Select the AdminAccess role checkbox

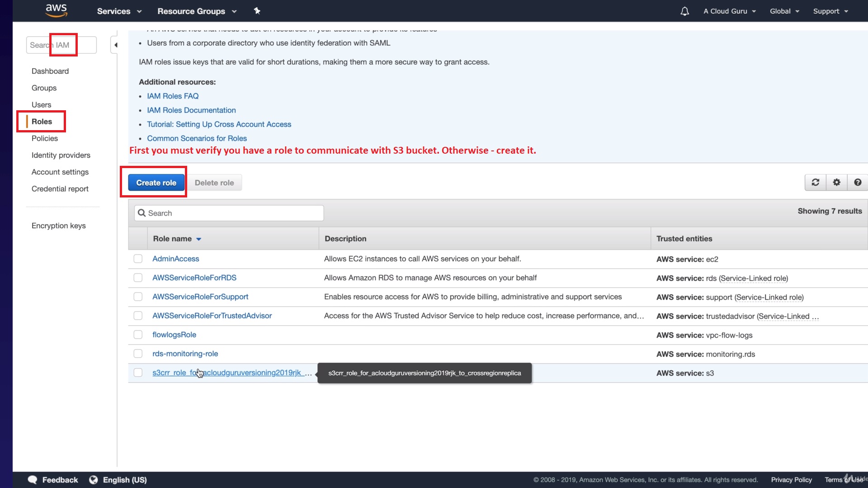click(x=138, y=259)
